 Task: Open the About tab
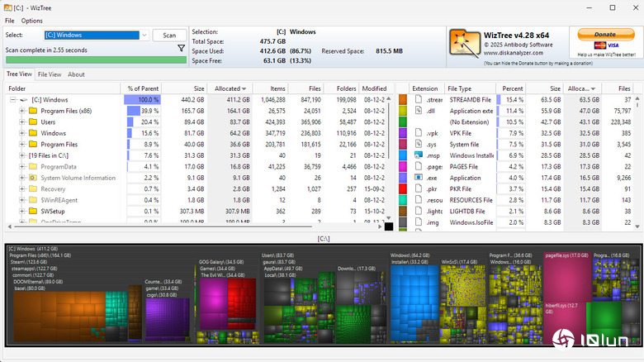coord(76,74)
